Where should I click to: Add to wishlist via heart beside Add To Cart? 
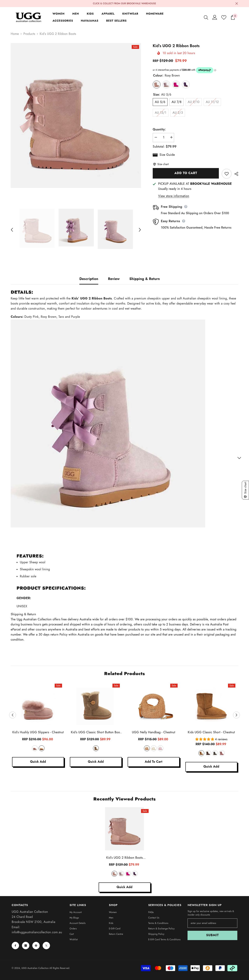tap(227, 173)
